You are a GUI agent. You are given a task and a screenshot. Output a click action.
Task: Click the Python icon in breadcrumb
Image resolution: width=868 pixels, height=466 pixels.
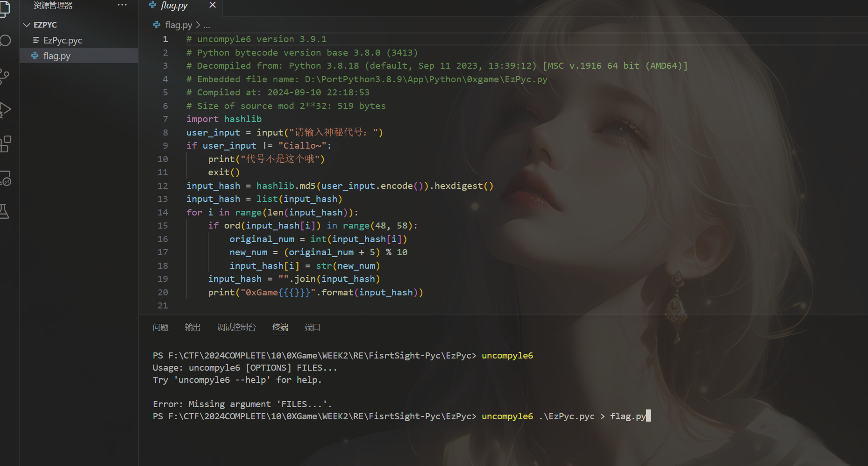(157, 25)
